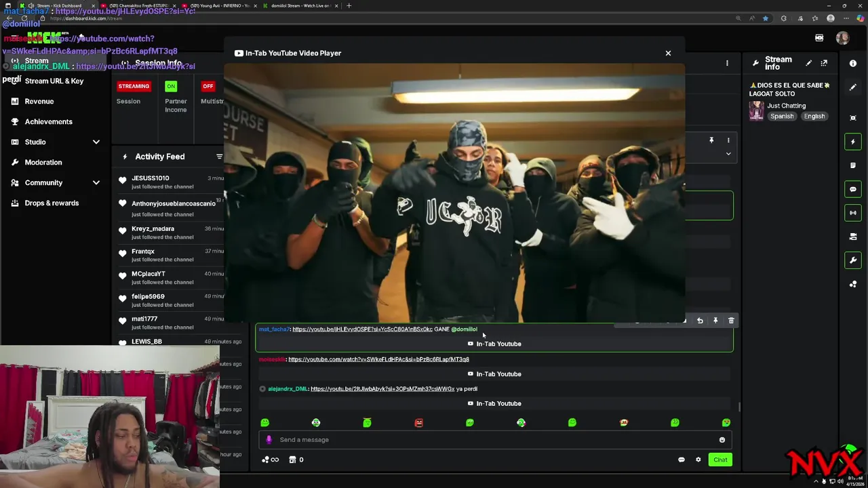The height and width of the screenshot is (488, 868).
Task: Click Frantqx follower entry
Action: pos(143,251)
